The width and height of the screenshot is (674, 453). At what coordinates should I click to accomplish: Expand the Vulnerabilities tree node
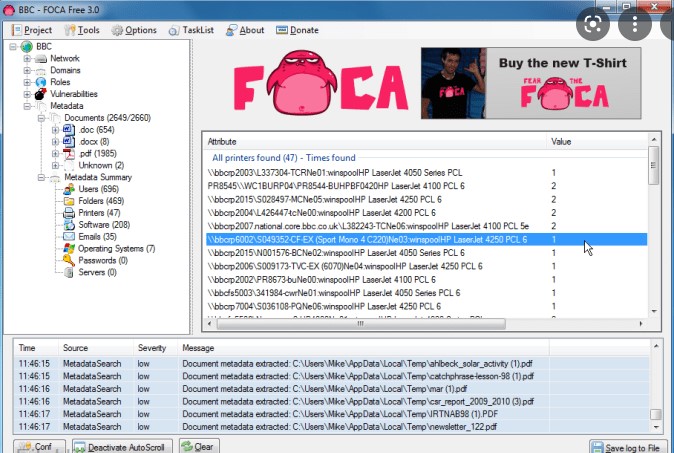tap(27, 94)
